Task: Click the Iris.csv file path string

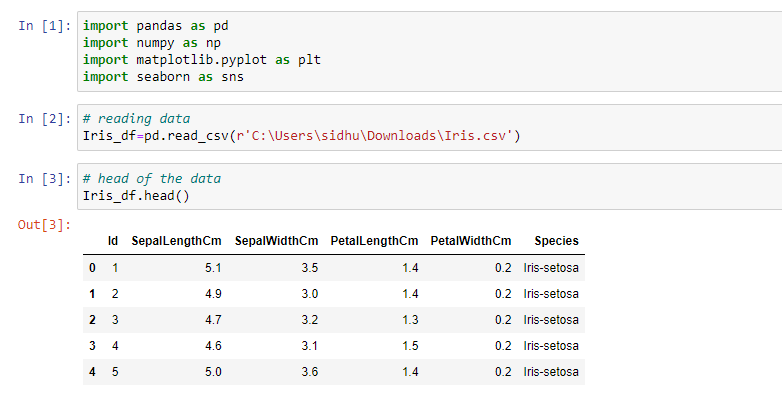Action: pos(375,136)
